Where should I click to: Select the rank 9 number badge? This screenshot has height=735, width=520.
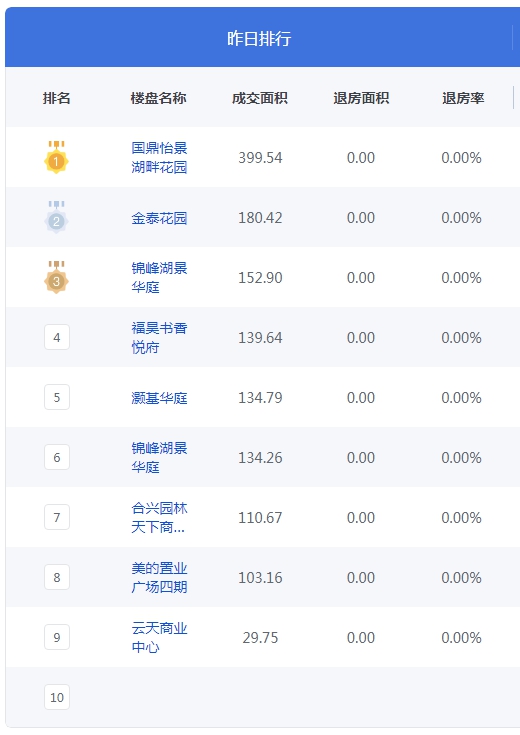click(57, 637)
